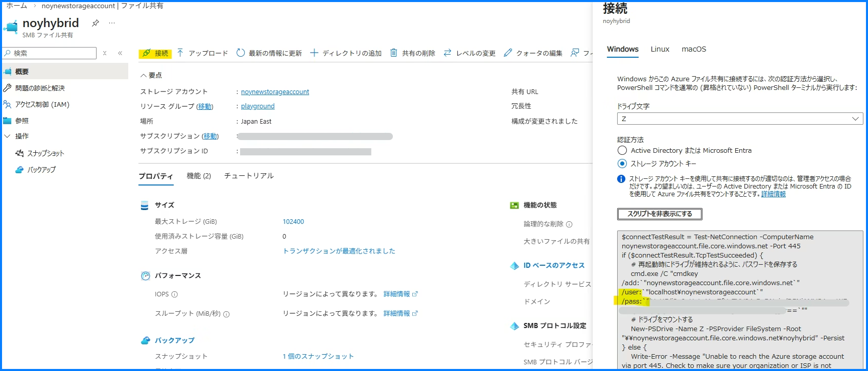868x371 pixels.
Task: Collapse the 要点 essentials section
Action: [x=144, y=75]
